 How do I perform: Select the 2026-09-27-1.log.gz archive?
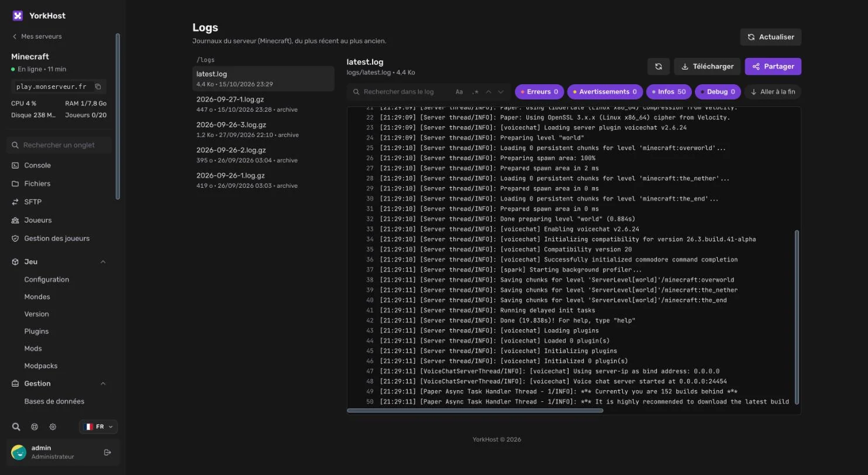(263, 104)
